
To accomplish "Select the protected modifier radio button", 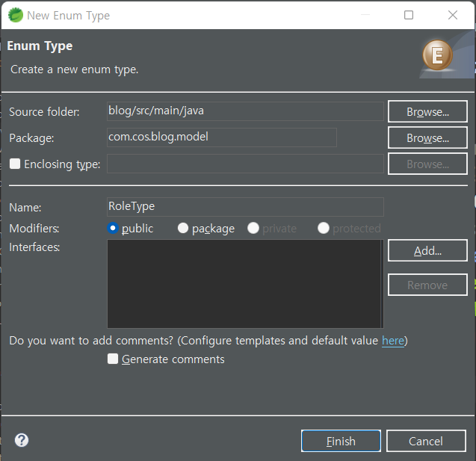I will [324, 228].
